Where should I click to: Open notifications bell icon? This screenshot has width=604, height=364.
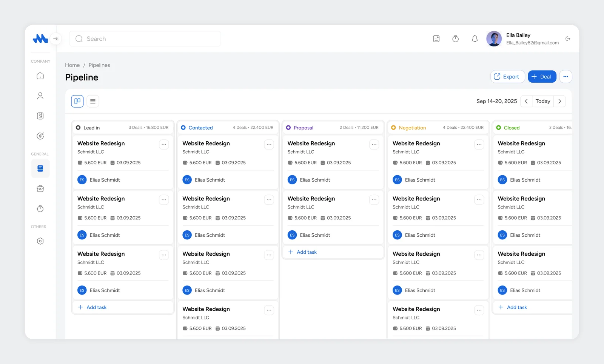point(475,39)
